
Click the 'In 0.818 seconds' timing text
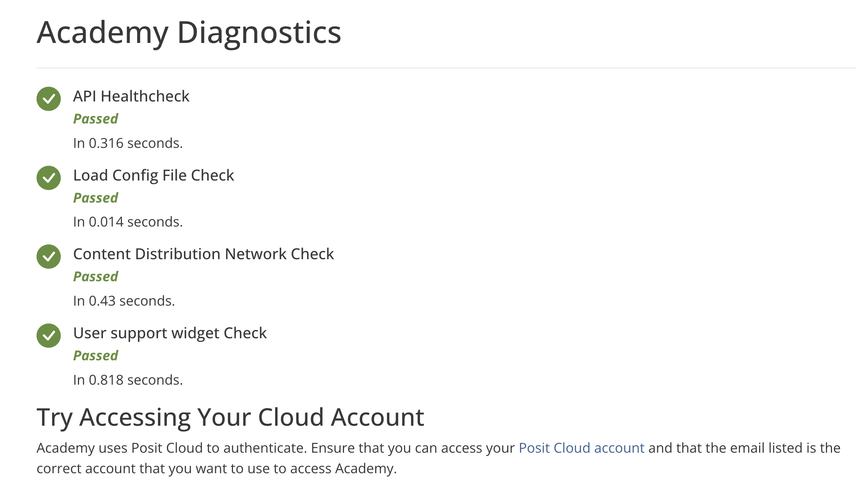pyautogui.click(x=128, y=380)
